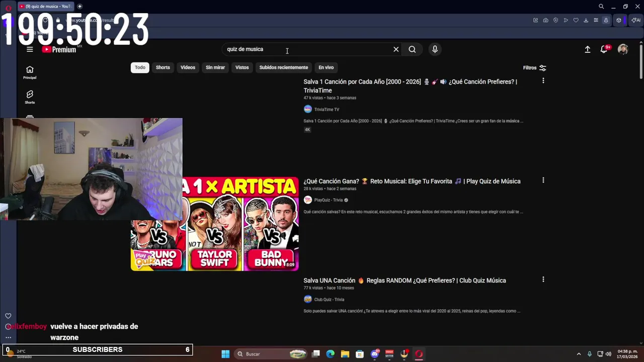
Task: Open Principal home in sidebar
Action: point(30,72)
